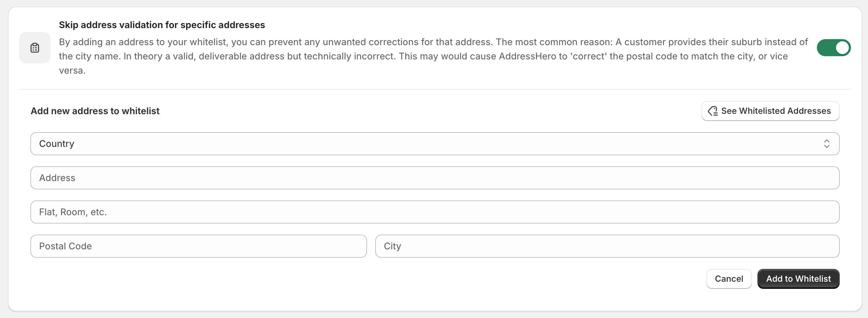Activate the City text field
This screenshot has height=318, width=868.
click(x=607, y=246)
